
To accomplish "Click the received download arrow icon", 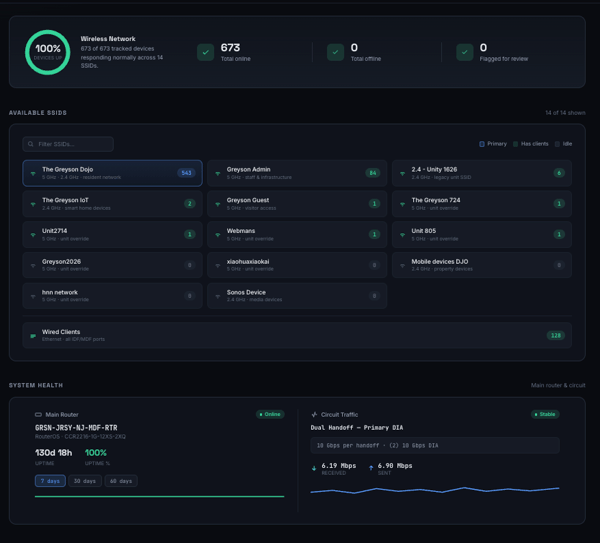I will pyautogui.click(x=314, y=468).
